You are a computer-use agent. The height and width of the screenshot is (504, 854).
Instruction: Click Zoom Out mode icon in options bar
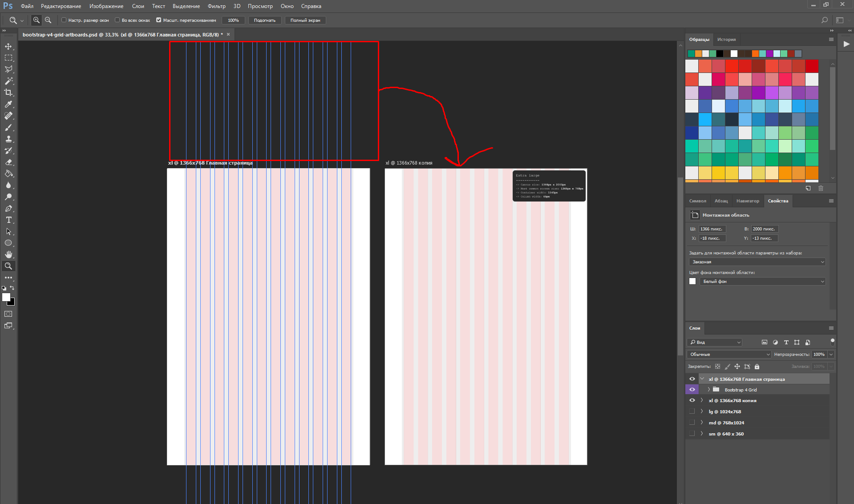(x=48, y=20)
